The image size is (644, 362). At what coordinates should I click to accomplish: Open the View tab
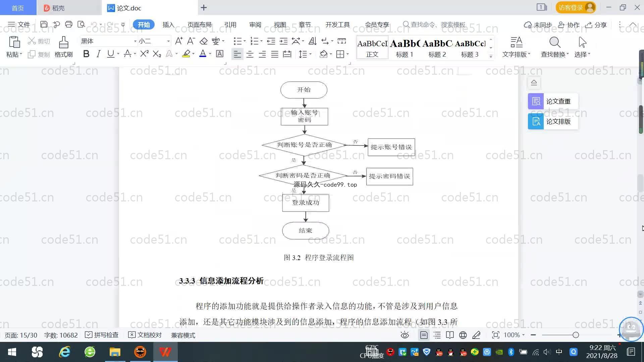[x=280, y=24]
